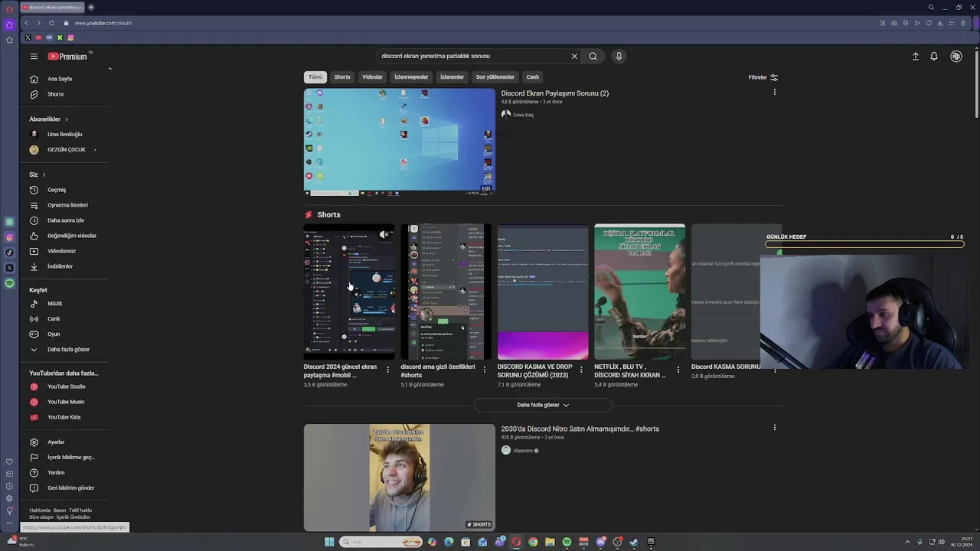This screenshot has width=980, height=551.
Task: Start voice search with the microphone icon
Action: point(619,56)
